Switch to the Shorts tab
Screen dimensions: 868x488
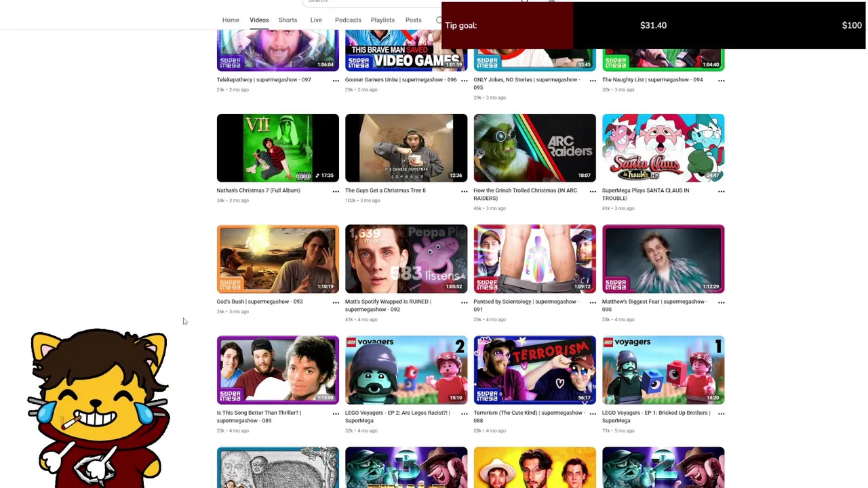click(288, 20)
